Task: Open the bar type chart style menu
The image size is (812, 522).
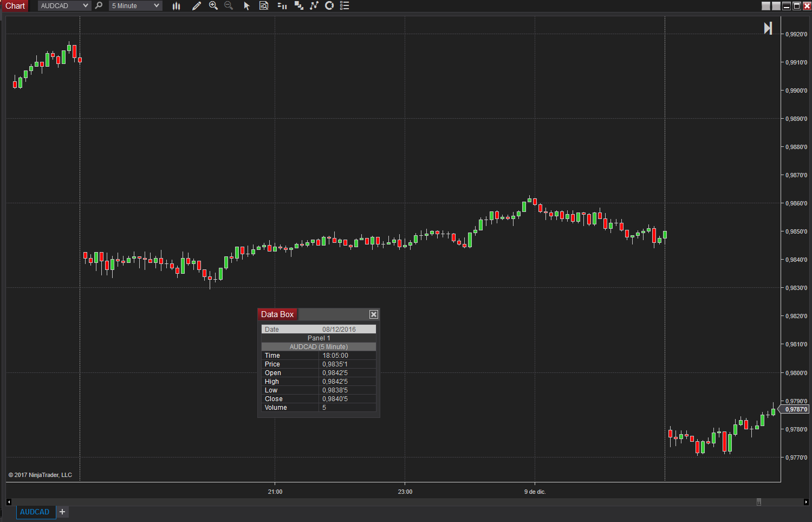Action: (176, 5)
